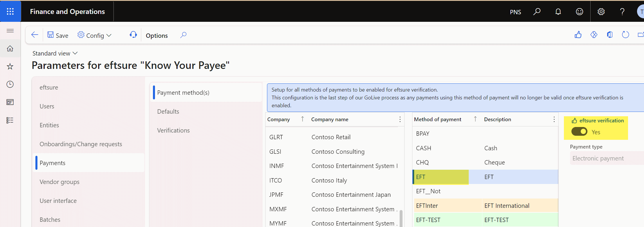Screen dimensions: 644x227
Task: Open the User interface tab
Action: [88, 201]
